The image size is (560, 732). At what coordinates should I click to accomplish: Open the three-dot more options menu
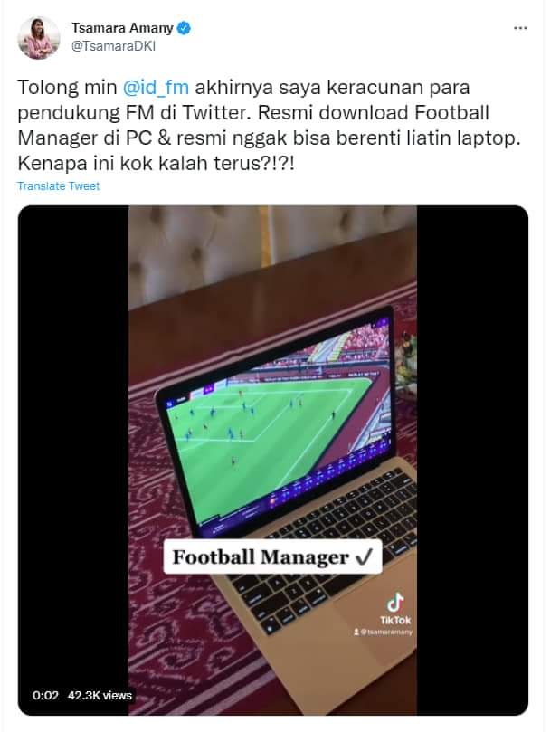(x=520, y=28)
